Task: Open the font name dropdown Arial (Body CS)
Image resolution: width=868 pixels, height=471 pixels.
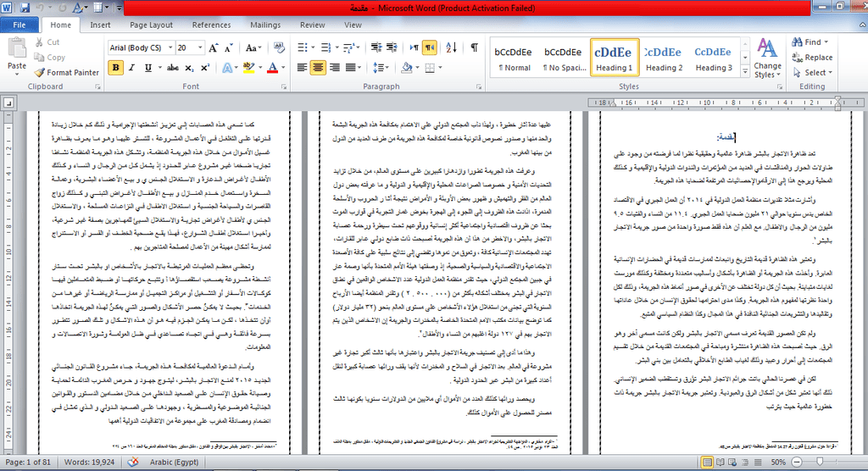Action: 170,48
